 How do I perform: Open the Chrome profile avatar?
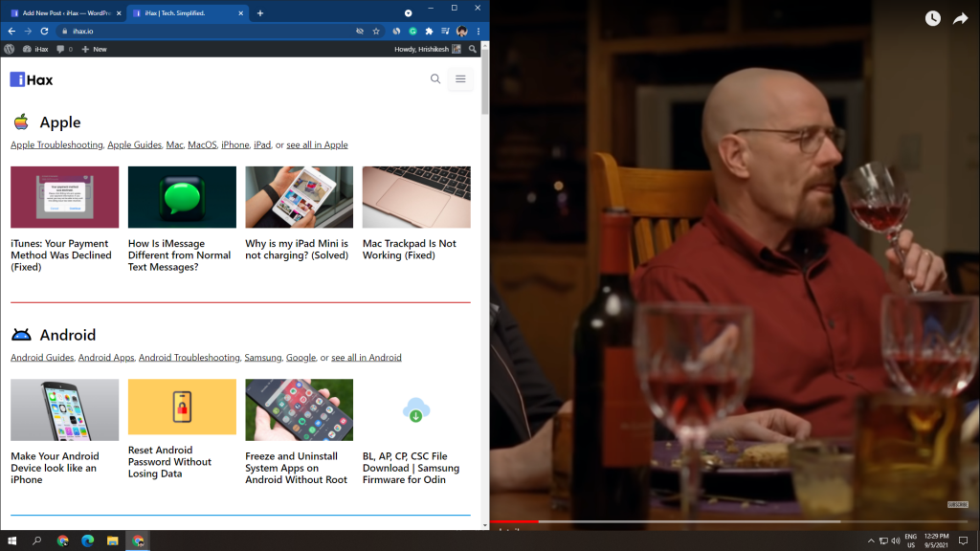[x=462, y=31]
